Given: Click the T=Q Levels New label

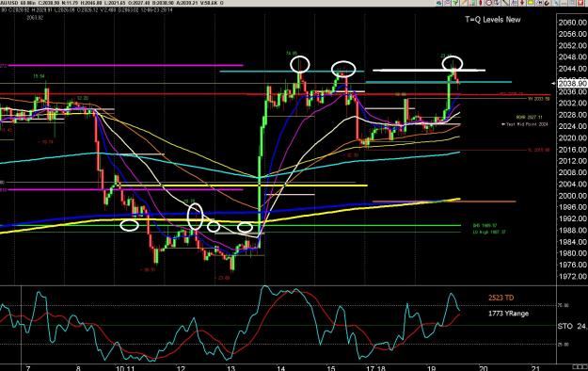Looking at the screenshot, I should point(493,20).
